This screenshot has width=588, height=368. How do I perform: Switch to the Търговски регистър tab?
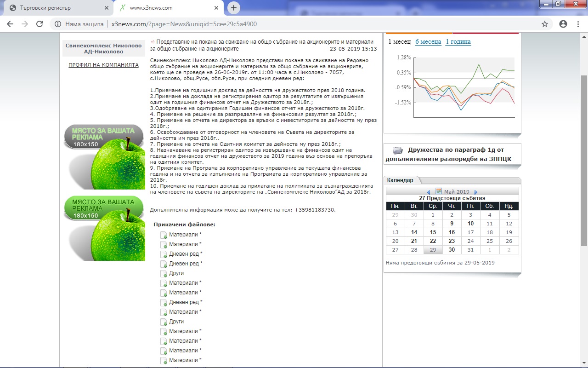point(57,8)
